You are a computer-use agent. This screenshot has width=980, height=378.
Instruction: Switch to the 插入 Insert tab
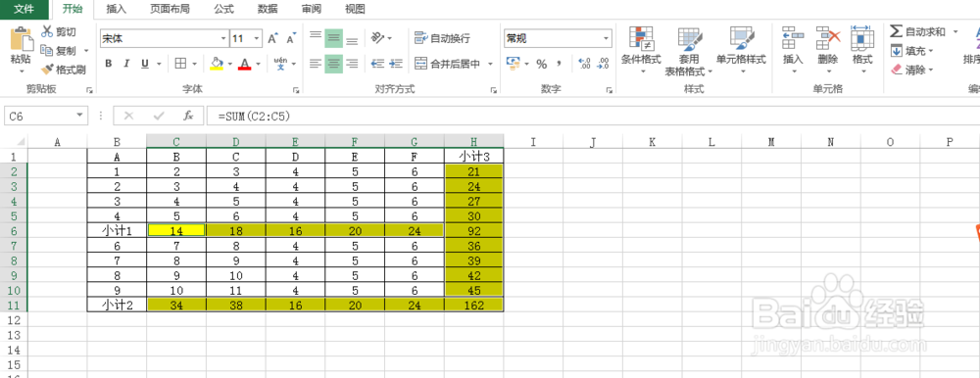pyautogui.click(x=117, y=10)
